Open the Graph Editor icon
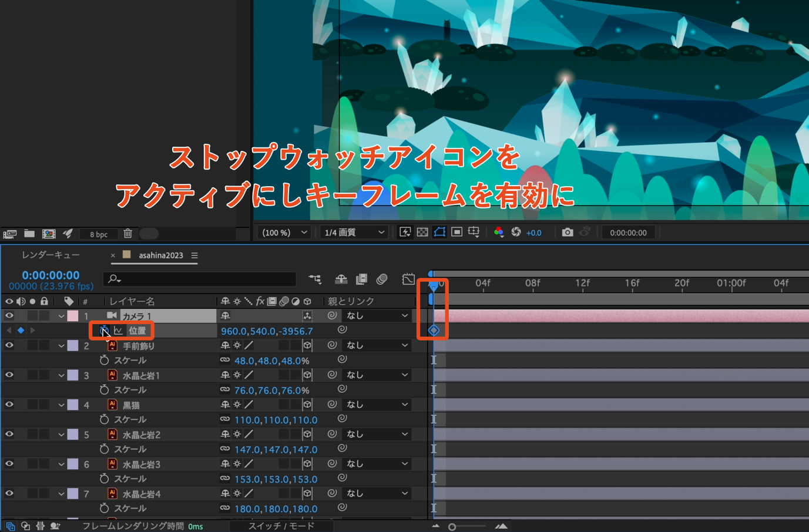 (408, 280)
